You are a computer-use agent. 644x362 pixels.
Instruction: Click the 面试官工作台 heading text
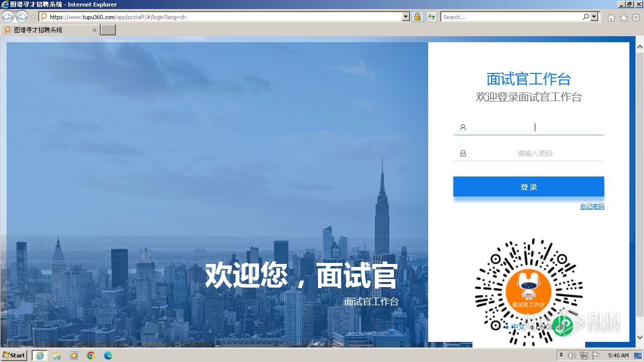click(x=529, y=79)
